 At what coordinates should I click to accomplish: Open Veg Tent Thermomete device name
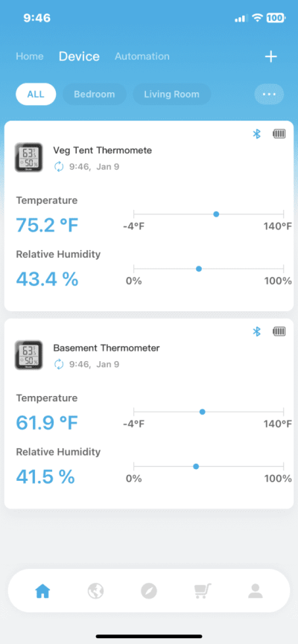point(102,150)
